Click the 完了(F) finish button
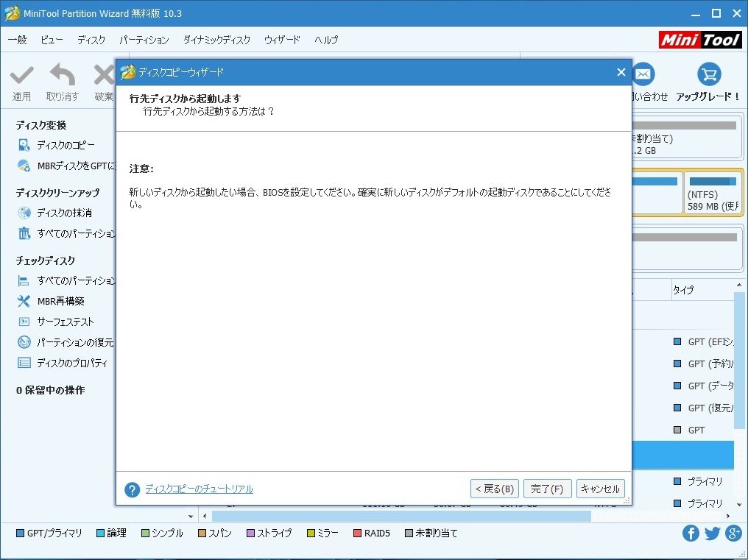The height and width of the screenshot is (560, 748). [x=547, y=489]
